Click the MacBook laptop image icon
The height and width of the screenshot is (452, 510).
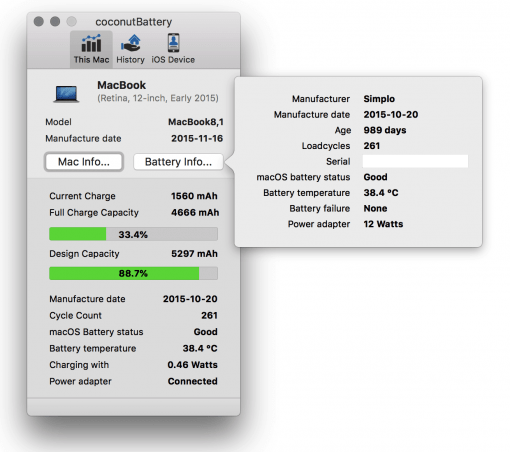pos(66,94)
